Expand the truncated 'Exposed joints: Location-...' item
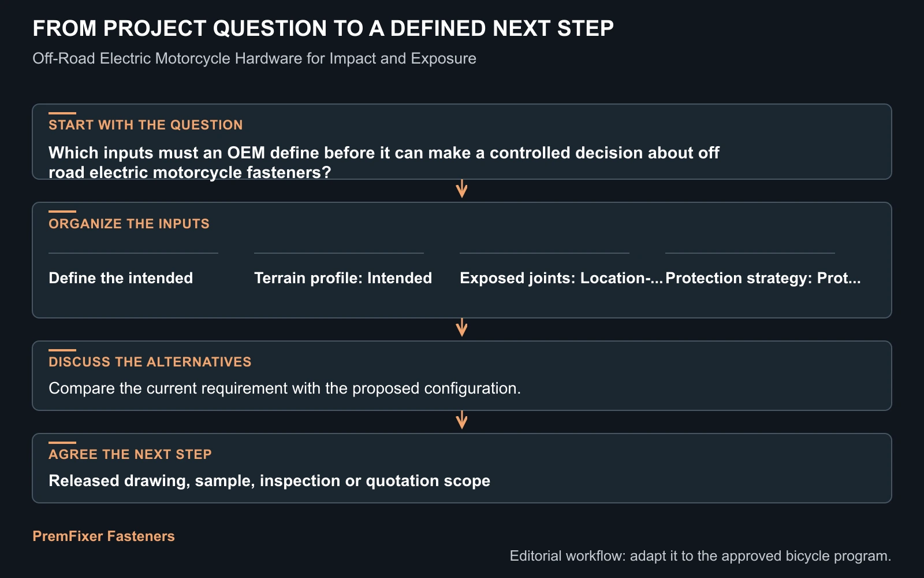The height and width of the screenshot is (578, 924). (561, 278)
